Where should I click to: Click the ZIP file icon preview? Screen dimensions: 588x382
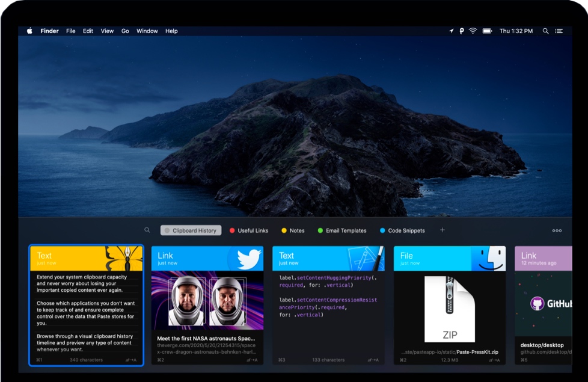(x=450, y=309)
